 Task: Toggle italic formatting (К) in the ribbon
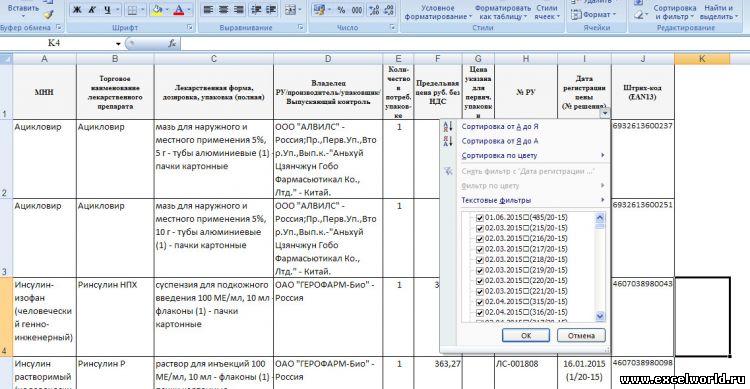pos(92,10)
